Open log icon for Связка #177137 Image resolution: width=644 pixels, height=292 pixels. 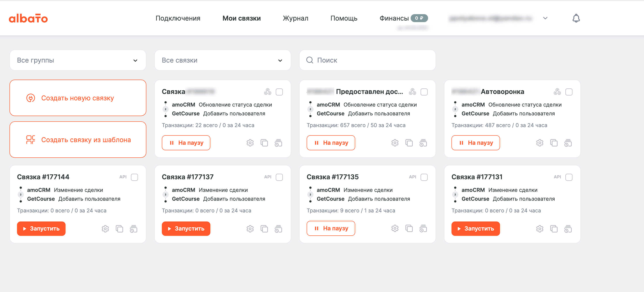pyautogui.click(x=278, y=229)
